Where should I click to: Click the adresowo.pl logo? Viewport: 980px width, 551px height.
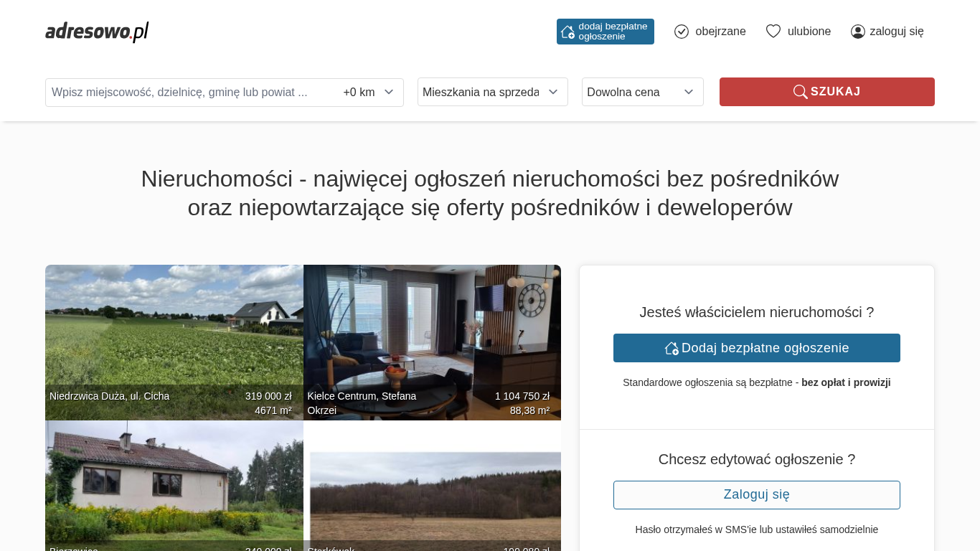click(97, 32)
